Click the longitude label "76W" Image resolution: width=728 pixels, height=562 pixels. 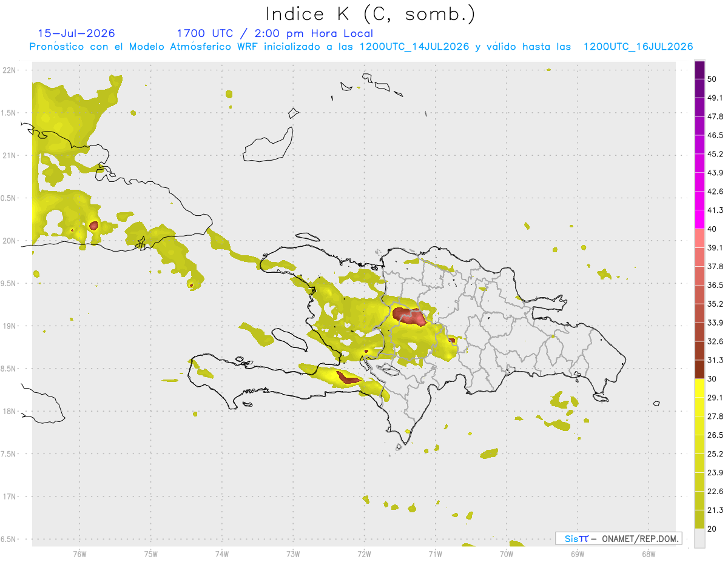click(x=79, y=554)
